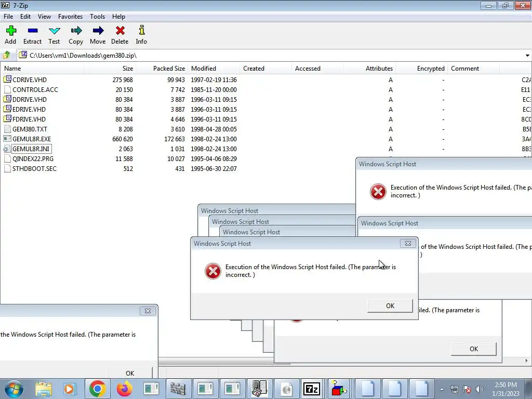532x399 pixels.
Task: Open the Help menu
Action: [x=119, y=16]
